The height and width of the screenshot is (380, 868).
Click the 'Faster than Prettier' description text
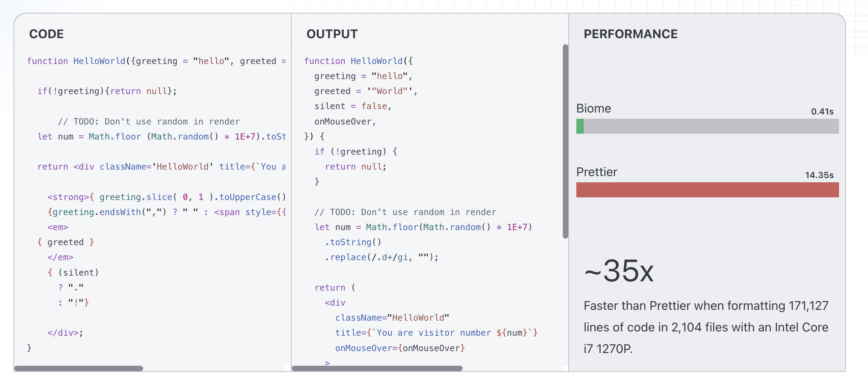click(x=706, y=327)
